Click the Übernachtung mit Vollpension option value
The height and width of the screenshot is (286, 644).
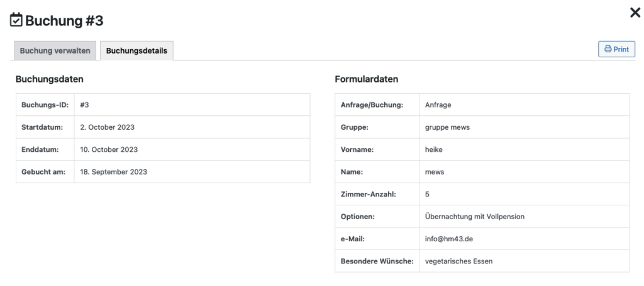[x=475, y=216]
